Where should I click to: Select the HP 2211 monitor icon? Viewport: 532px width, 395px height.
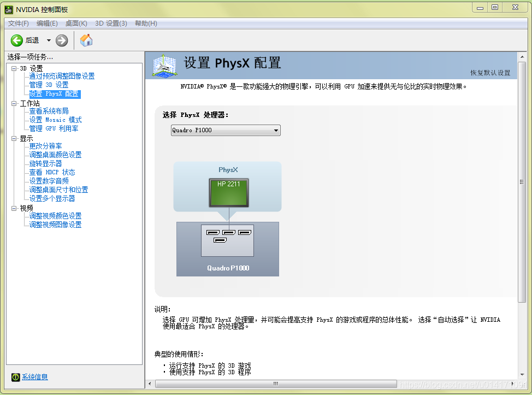tap(229, 193)
